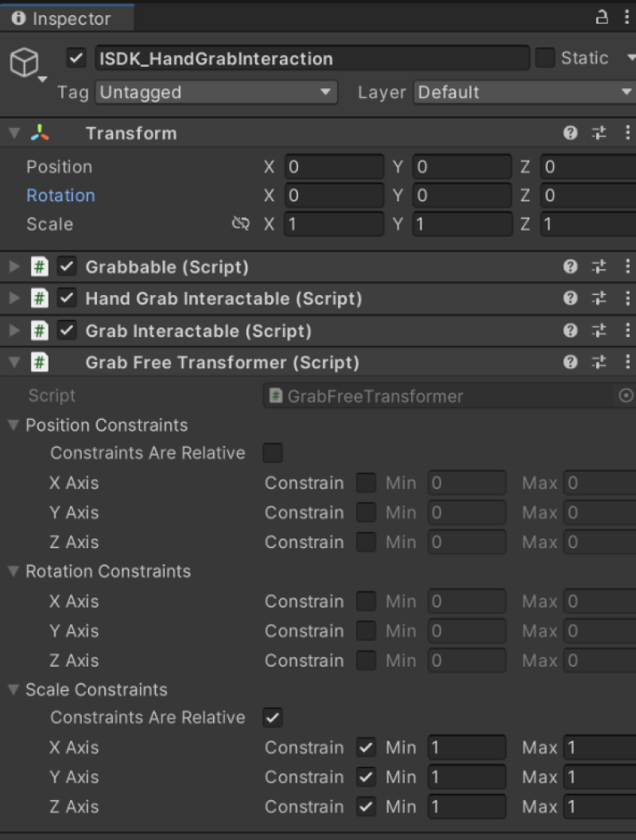636x840 pixels.
Task: Click the Transform component help icon
Action: (570, 132)
